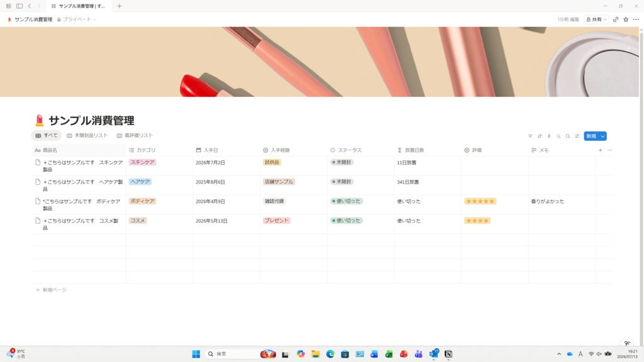Open the 評価 column header menu

click(x=495, y=150)
